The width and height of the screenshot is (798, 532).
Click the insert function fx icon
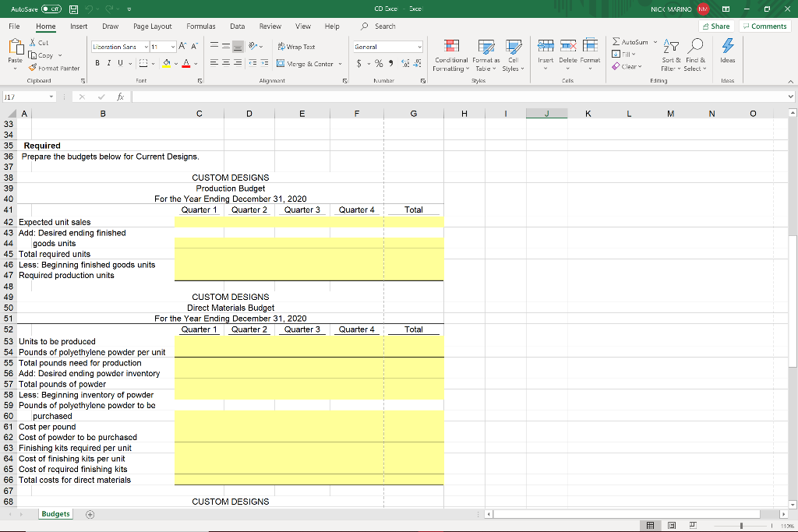pyautogui.click(x=121, y=97)
